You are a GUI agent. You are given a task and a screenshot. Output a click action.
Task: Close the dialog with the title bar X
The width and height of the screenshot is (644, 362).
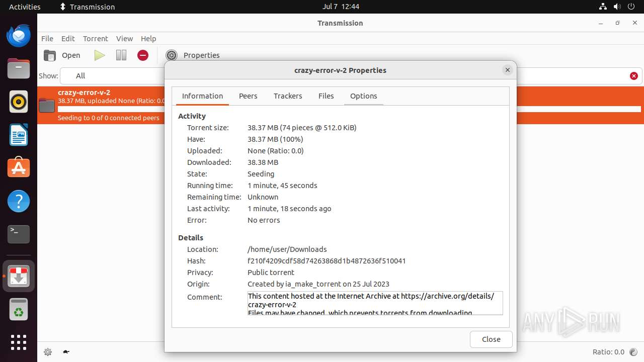tap(508, 70)
